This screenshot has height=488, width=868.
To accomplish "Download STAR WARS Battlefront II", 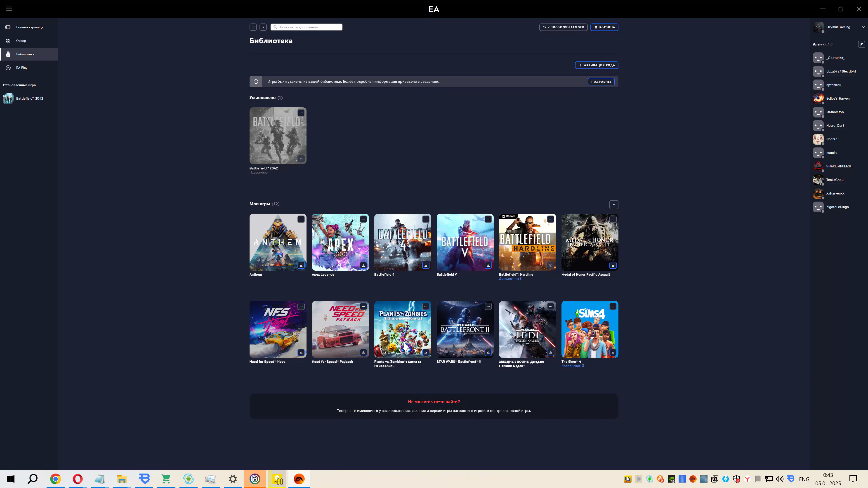I will click(x=488, y=352).
